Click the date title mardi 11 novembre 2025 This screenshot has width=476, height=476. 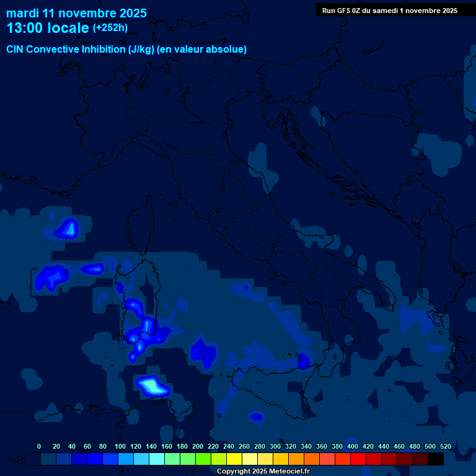tap(76, 13)
